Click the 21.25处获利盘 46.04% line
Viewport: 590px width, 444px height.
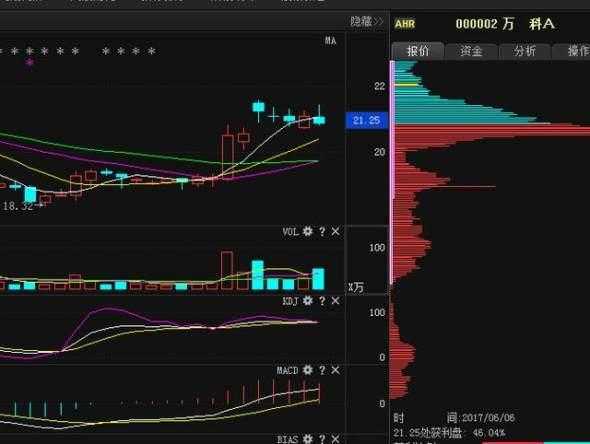(x=449, y=433)
